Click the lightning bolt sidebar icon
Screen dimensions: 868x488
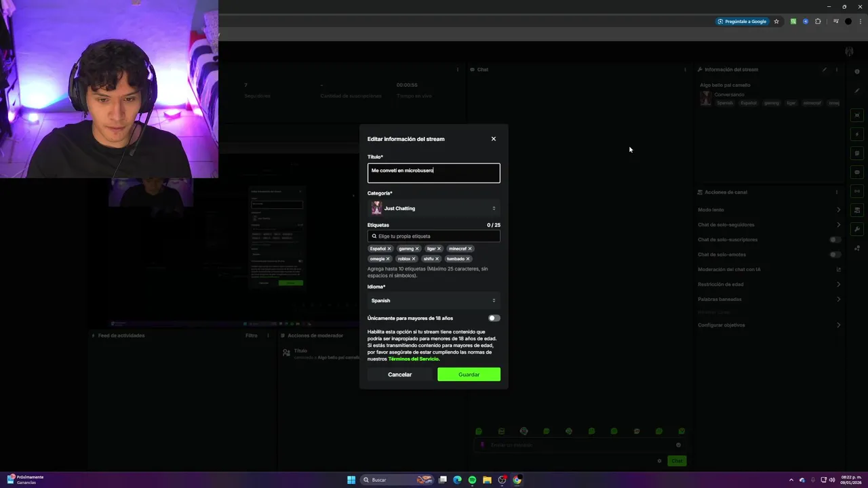point(857,134)
